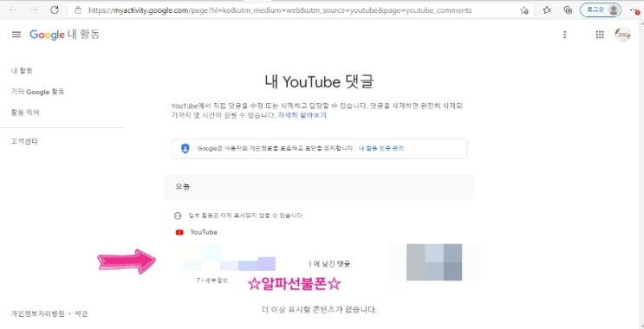The width and height of the screenshot is (644, 329).
Task: Reload the page with refresh icon
Action: click(x=55, y=10)
